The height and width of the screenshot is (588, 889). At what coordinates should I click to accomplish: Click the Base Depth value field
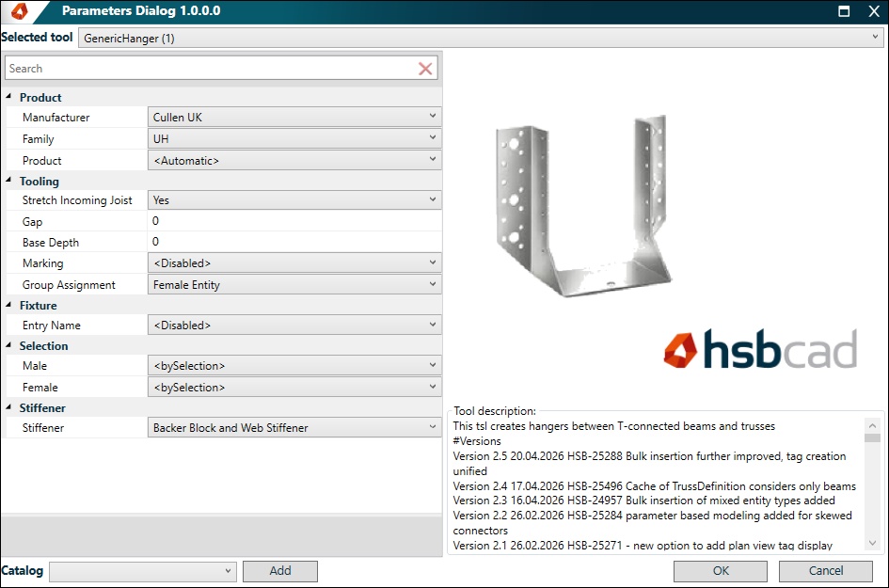click(x=294, y=242)
